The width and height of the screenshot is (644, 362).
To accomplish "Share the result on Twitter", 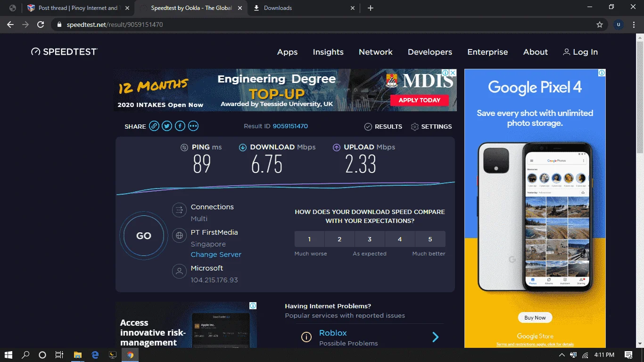I will [x=167, y=126].
